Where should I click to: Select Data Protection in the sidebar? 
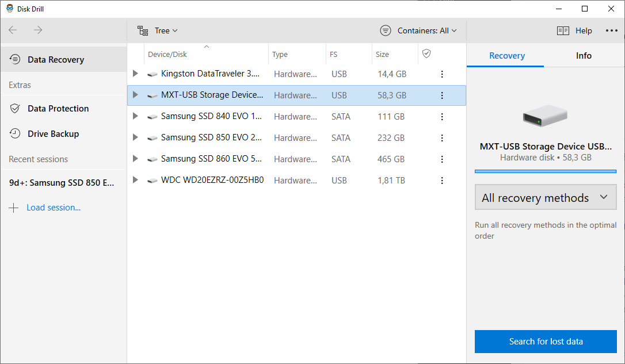[64, 108]
